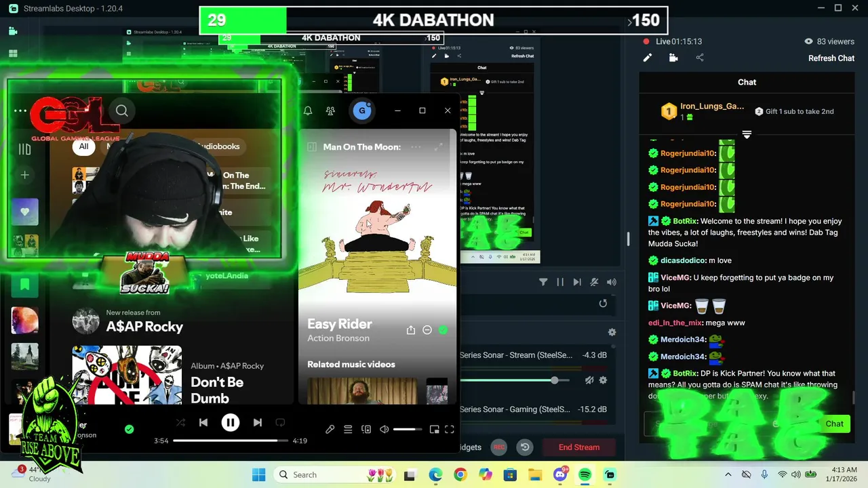Open the A$AP Rocky new release artist
This screenshot has height=488, width=868.
(x=144, y=327)
